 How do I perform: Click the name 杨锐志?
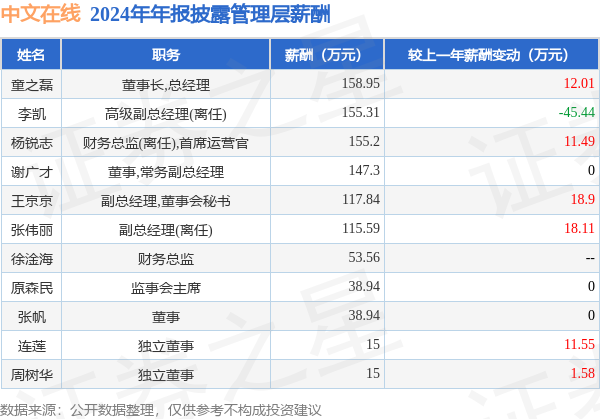click(x=32, y=143)
